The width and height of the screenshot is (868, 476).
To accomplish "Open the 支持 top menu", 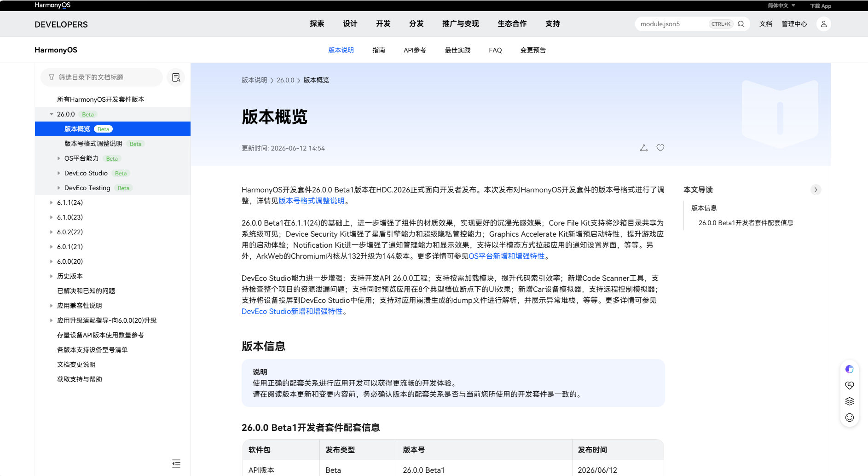I will pyautogui.click(x=553, y=24).
